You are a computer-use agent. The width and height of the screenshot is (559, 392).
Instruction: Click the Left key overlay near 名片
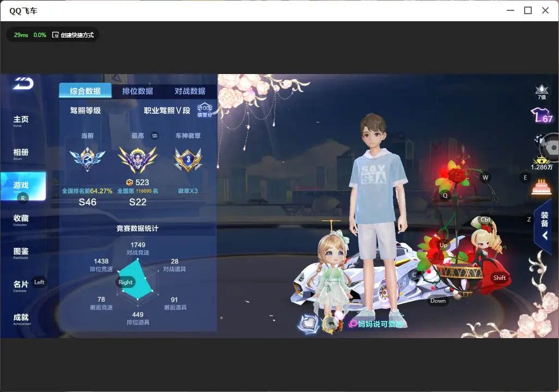coord(39,282)
